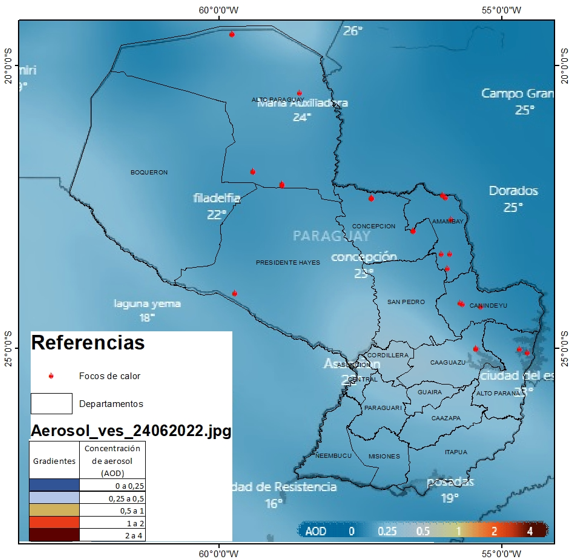This screenshot has height=559, width=571.
Task: Click the BOQUERON department label
Action: 149,172
